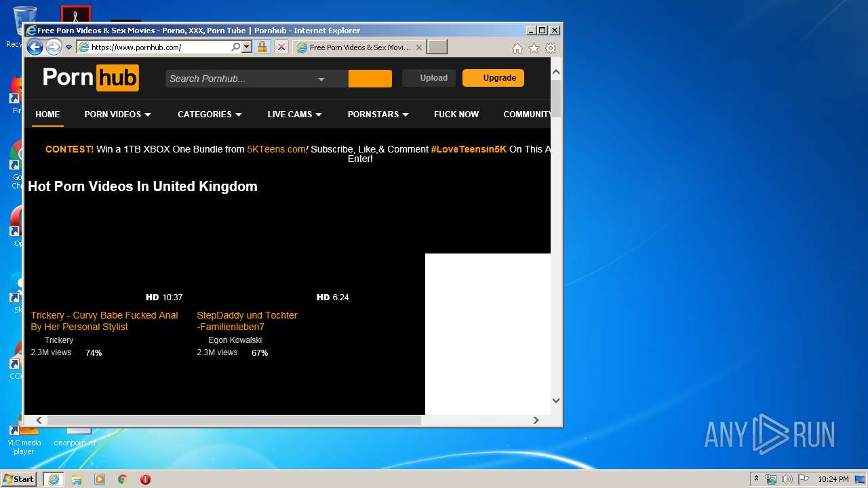Image resolution: width=868 pixels, height=488 pixels.
Task: Select the open browser tab
Action: pos(359,47)
